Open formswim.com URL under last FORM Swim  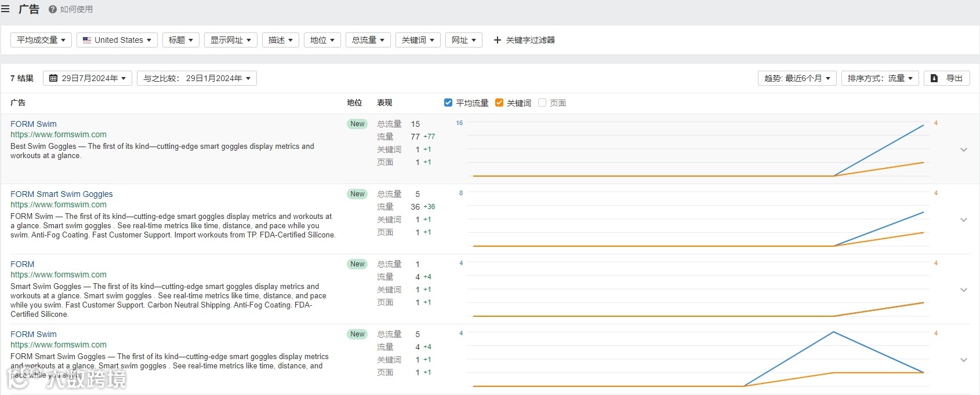[x=59, y=345]
